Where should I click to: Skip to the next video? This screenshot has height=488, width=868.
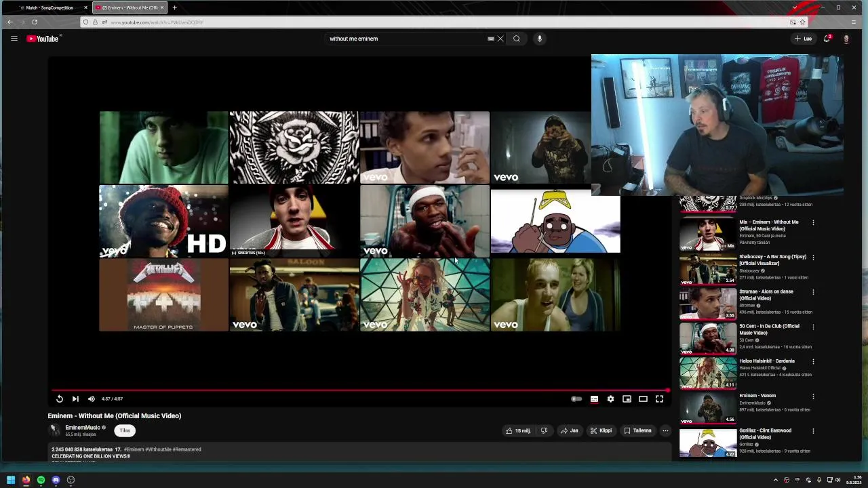75,399
